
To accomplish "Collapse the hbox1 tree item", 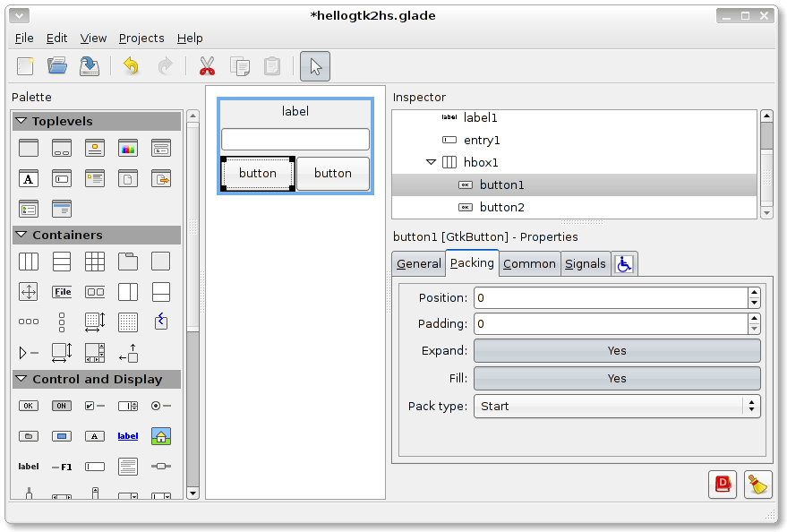I will pyautogui.click(x=432, y=162).
